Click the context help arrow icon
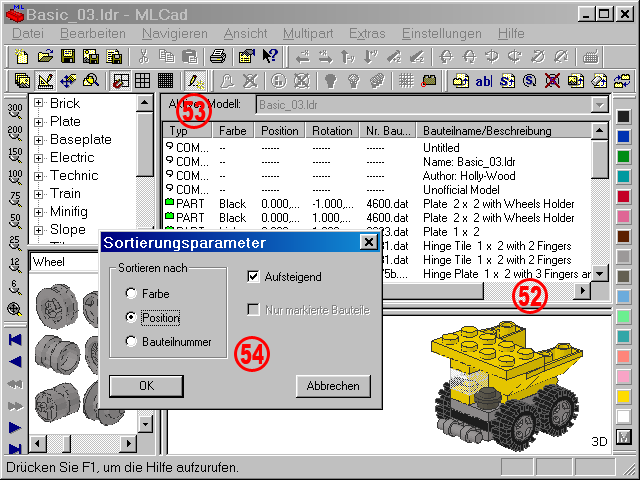Viewport: 640px width, 480px height. (x=270, y=56)
